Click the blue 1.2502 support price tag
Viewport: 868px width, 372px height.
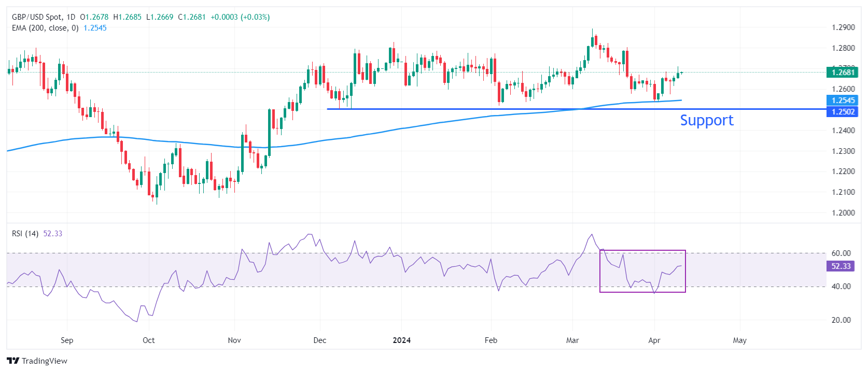[842, 112]
